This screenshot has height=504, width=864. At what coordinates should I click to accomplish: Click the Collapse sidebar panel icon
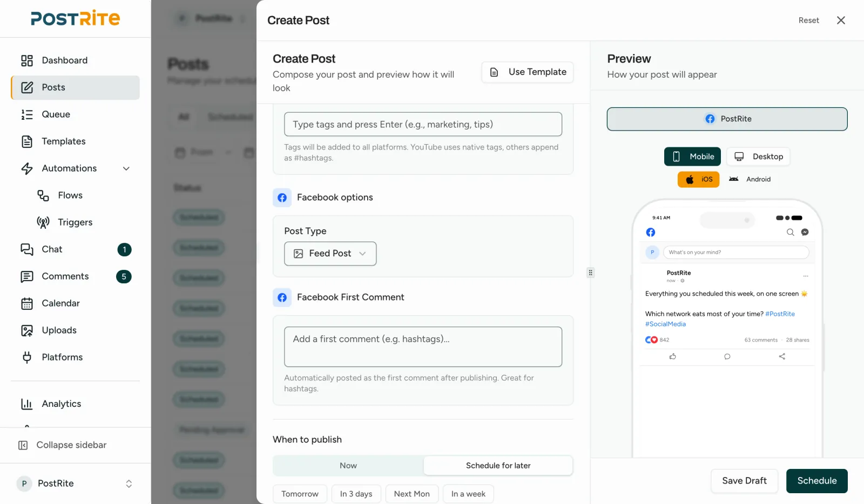coord(23,445)
